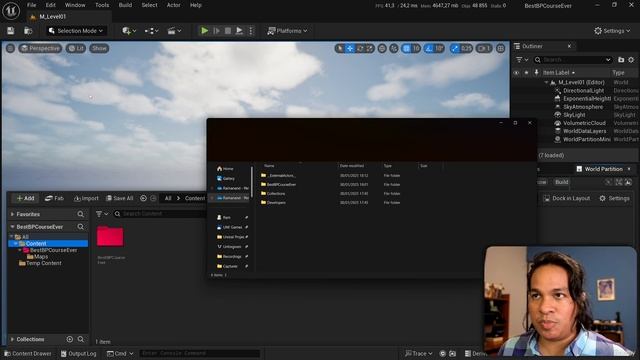Click the search icon in the BestBPCourseEver section header

point(80,227)
